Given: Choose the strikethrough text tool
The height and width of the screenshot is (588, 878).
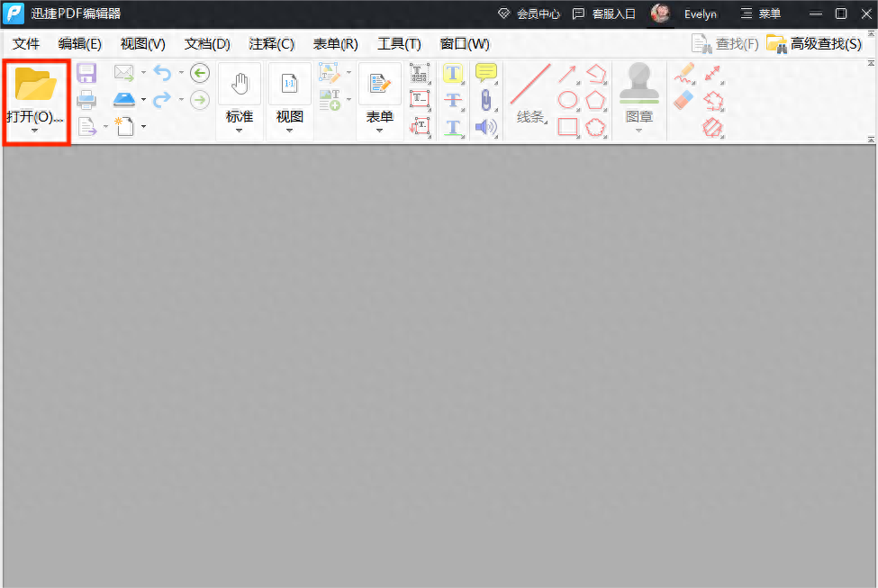Looking at the screenshot, I should click(x=454, y=100).
